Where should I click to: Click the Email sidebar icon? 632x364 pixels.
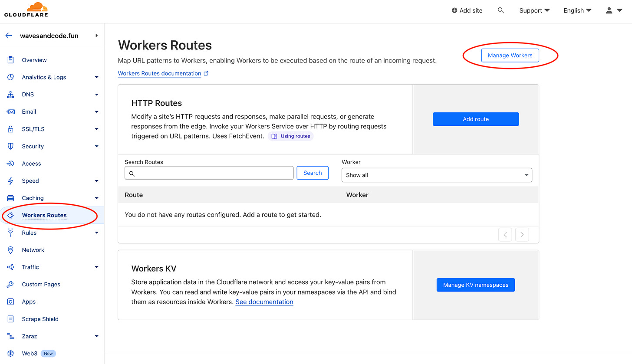[10, 111]
